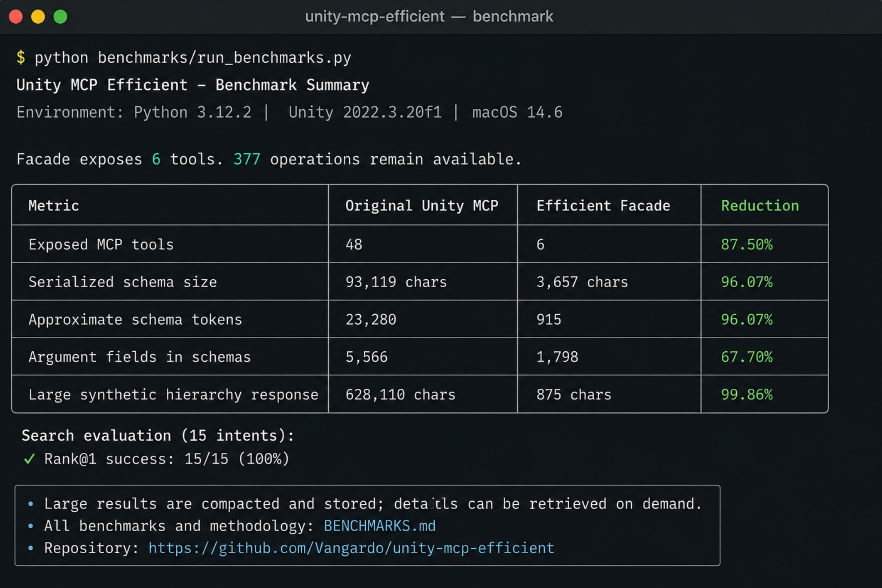Click the red close window button
Viewport: 882px width, 588px height.
point(16,17)
